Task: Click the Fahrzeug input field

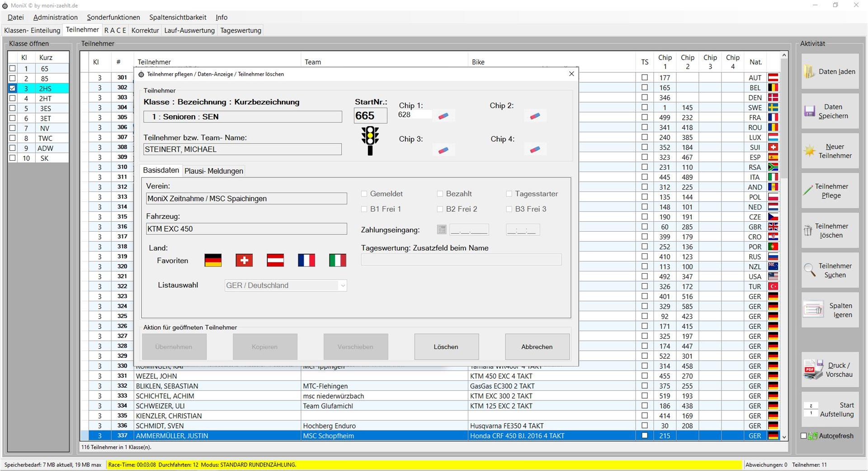Action: pos(246,229)
